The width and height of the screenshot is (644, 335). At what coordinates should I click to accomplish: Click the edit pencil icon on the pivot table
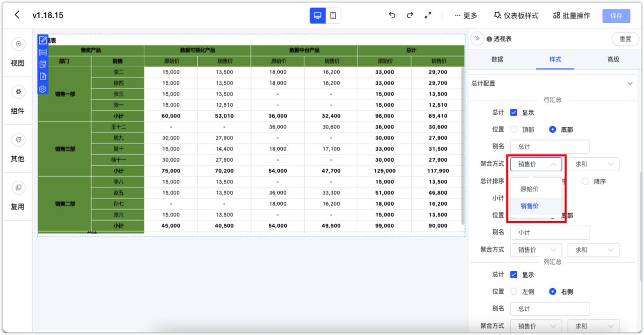[x=43, y=40]
